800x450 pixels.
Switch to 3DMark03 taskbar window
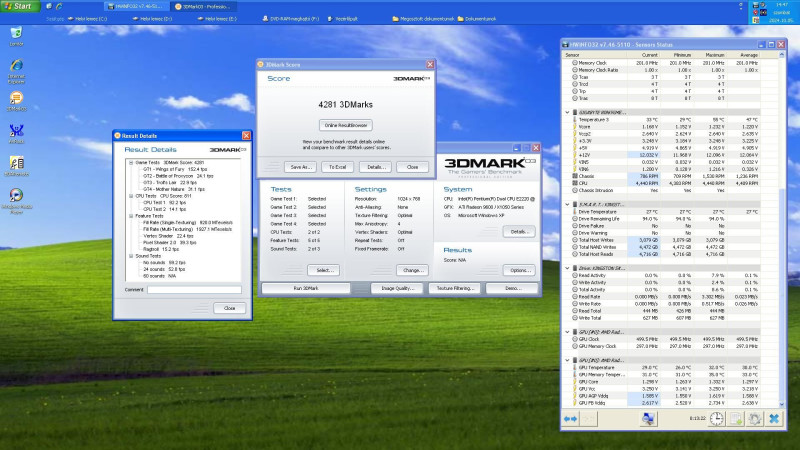click(x=205, y=6)
